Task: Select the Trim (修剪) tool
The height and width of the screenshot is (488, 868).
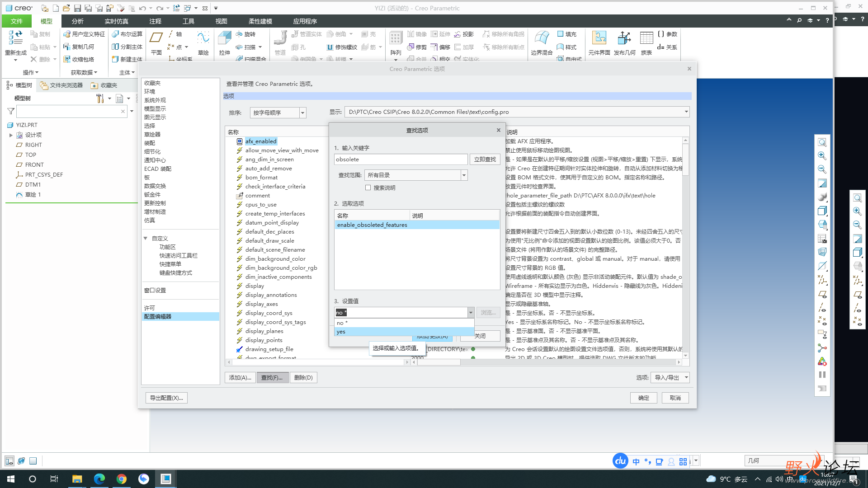Action: click(x=417, y=47)
